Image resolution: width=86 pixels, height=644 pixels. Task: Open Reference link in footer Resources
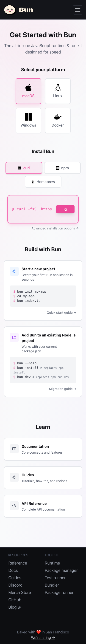point(18,563)
